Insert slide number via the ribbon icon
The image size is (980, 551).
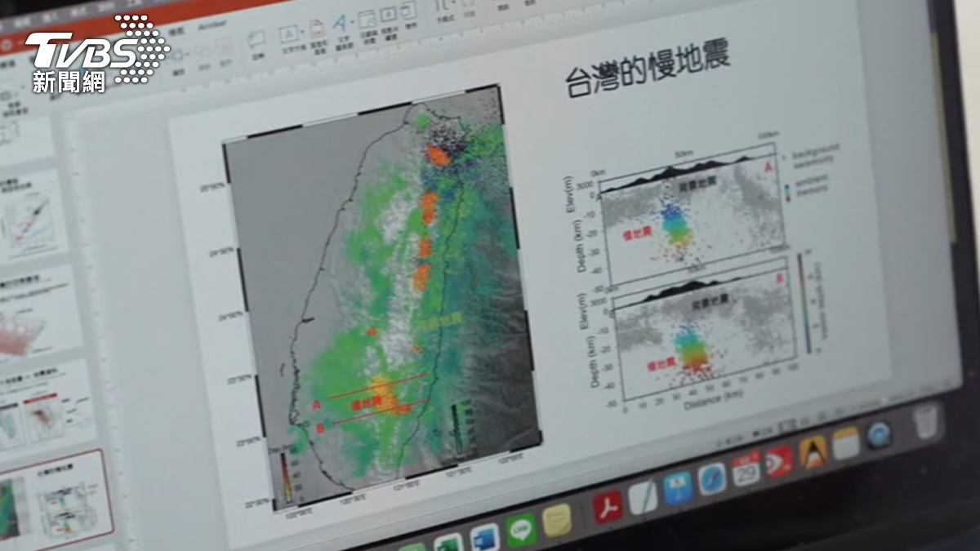click(388, 14)
